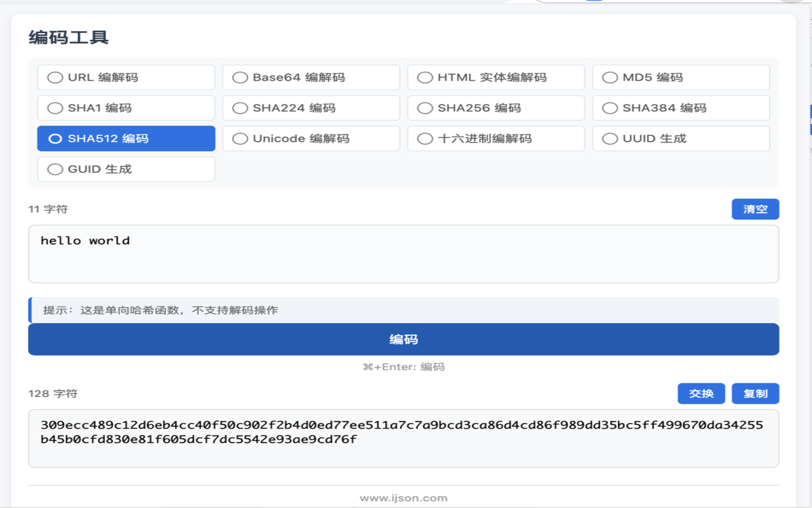Click the 11 字符 input counter

tap(48, 209)
